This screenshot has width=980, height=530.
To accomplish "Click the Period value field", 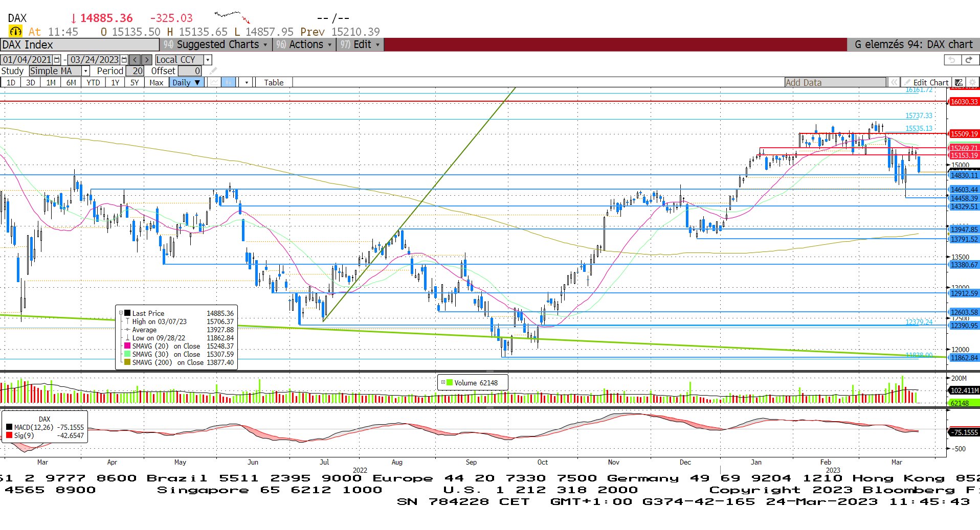I will 135,71.
